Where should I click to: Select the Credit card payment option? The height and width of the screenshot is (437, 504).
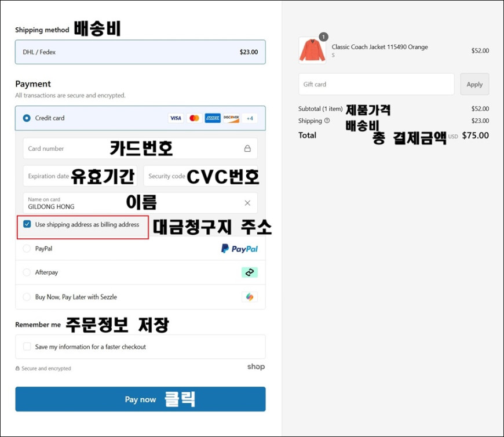27,118
